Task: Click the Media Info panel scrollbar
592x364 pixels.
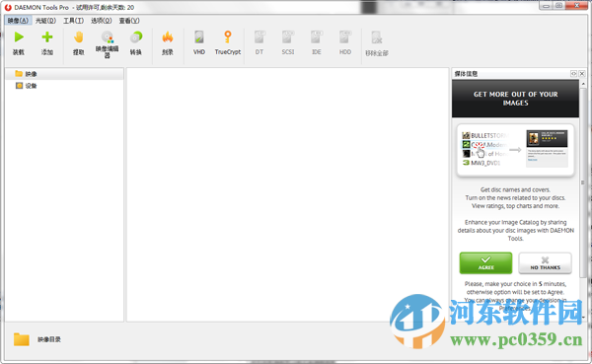Action: click(583, 183)
